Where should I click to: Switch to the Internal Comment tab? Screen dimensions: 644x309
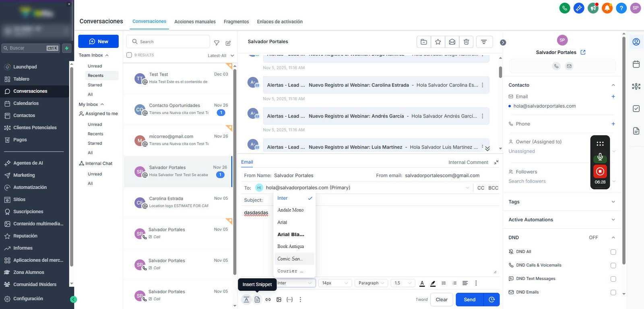468,162
